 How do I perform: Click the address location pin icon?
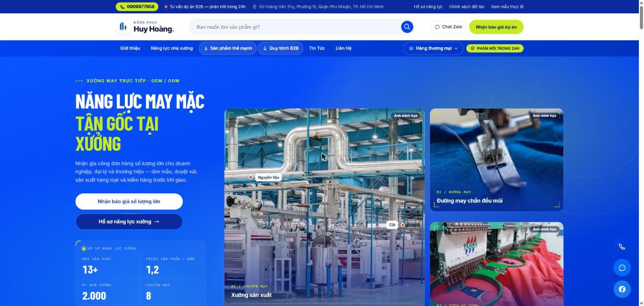coord(254,7)
